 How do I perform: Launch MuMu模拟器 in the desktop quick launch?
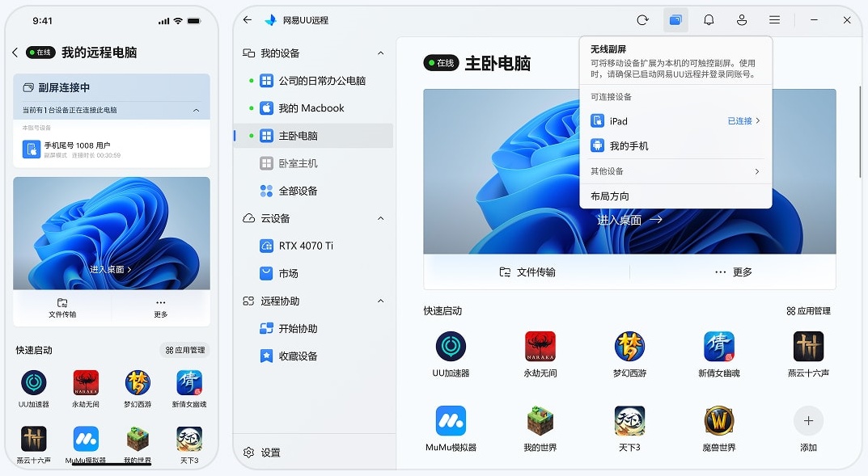coord(451,421)
